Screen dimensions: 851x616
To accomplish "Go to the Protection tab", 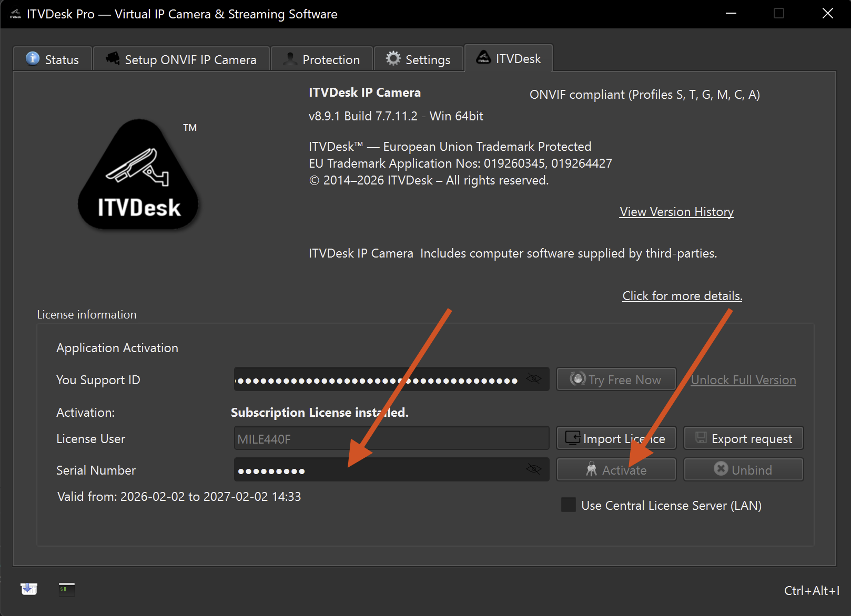I will (x=321, y=59).
